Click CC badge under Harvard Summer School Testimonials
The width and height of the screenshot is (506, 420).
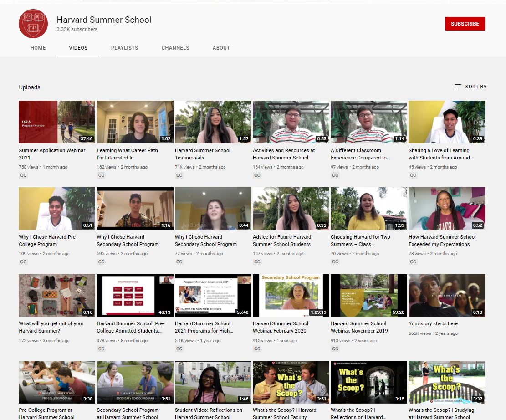[179, 175]
